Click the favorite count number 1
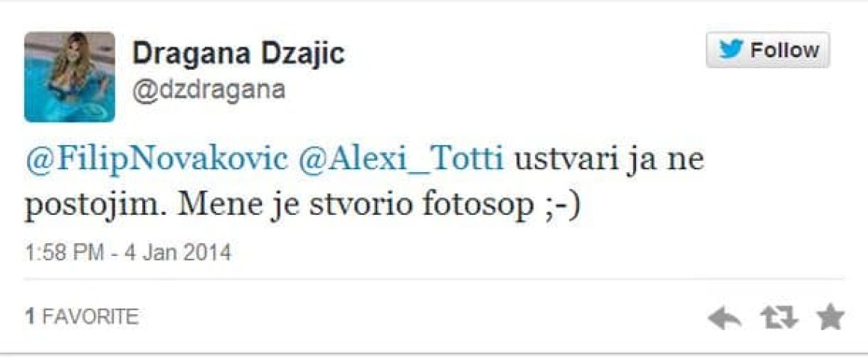Image resolution: width=868 pixels, height=357 pixels. click(30, 317)
